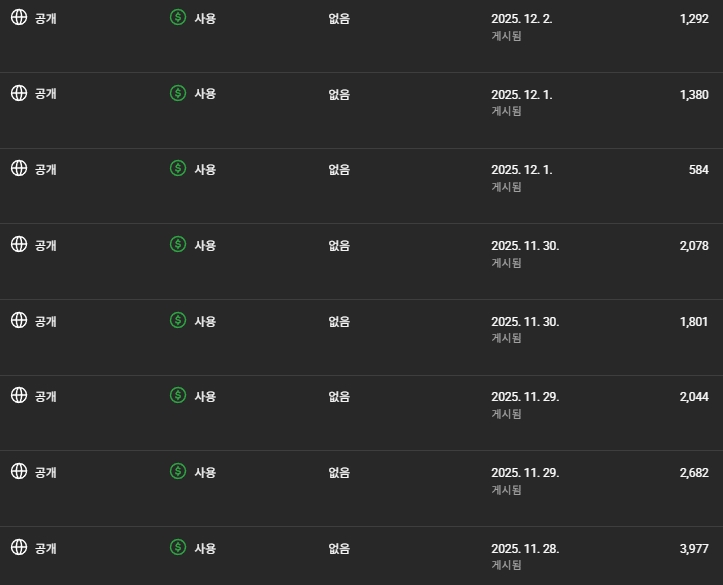Click the 사용 monetization label in the 3,977 views row
Image resolution: width=723 pixels, height=585 pixels.
205,548
